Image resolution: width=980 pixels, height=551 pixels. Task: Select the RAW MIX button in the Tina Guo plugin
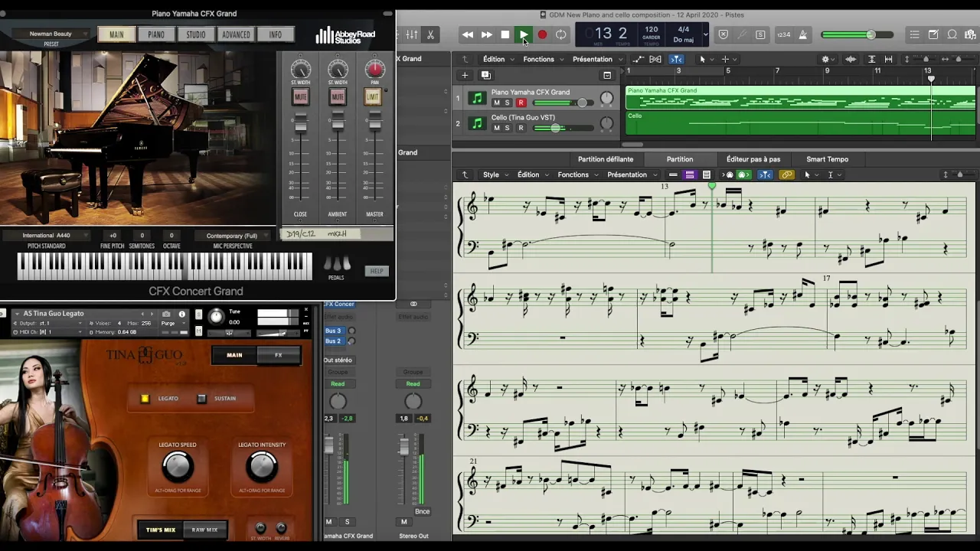(204, 530)
